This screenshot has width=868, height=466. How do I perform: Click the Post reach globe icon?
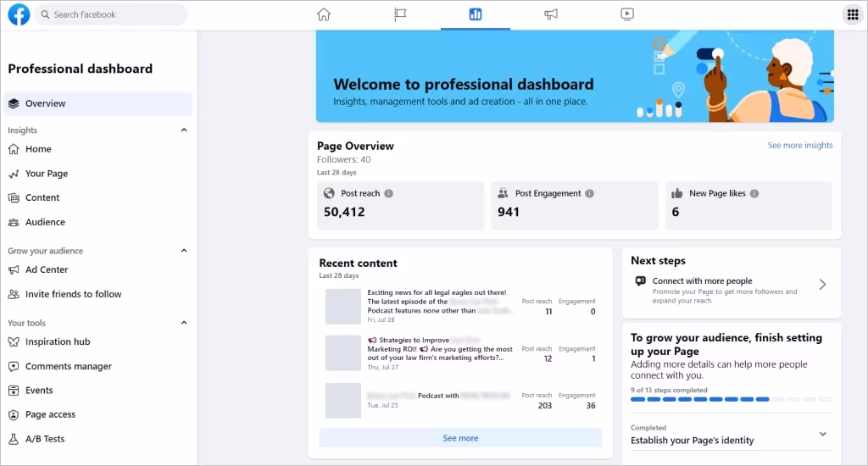[329, 193]
